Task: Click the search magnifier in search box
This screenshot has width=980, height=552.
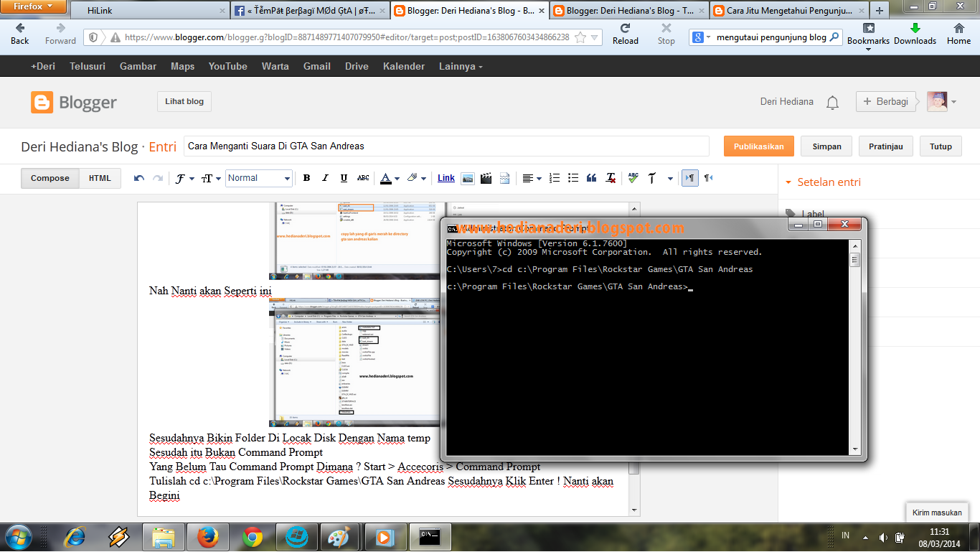Action: (x=834, y=37)
